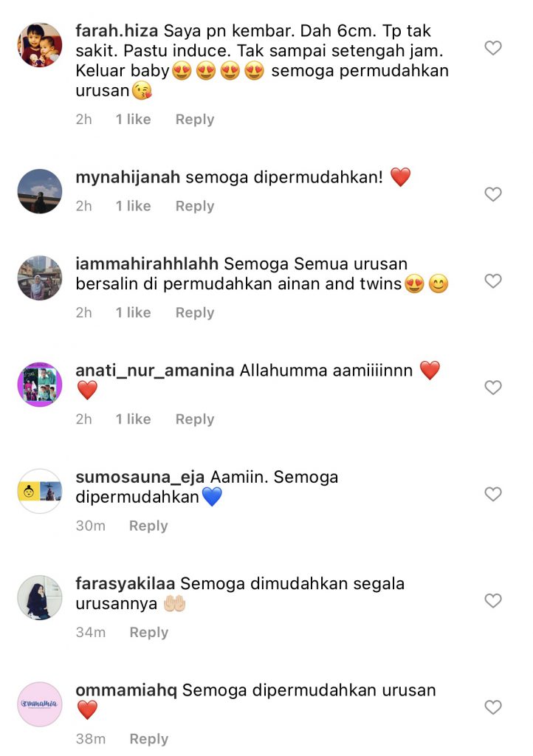Like farah.hiza's comment with the heart icon
Image resolution: width=533 pixels, height=756 pixels.
(493, 48)
